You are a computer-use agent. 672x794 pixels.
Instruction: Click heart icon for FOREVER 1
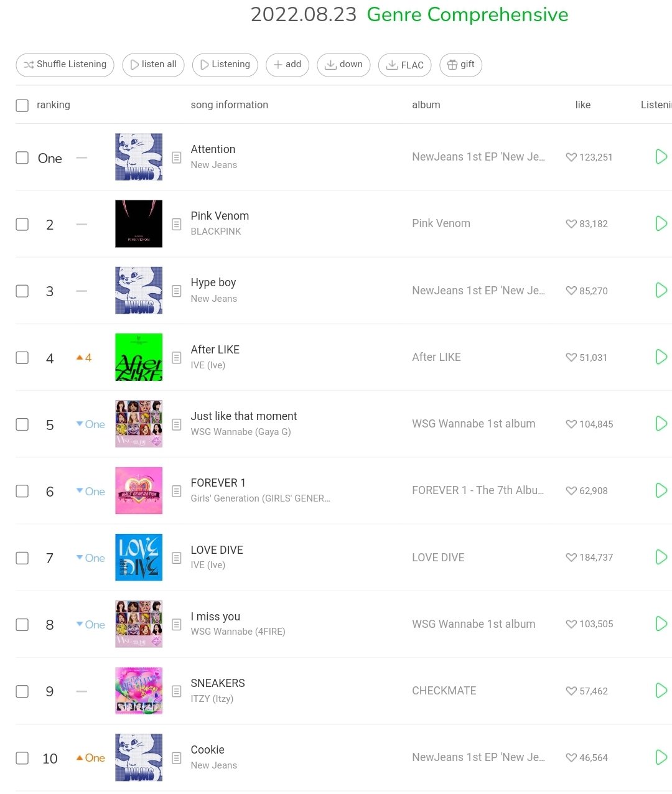click(x=571, y=491)
